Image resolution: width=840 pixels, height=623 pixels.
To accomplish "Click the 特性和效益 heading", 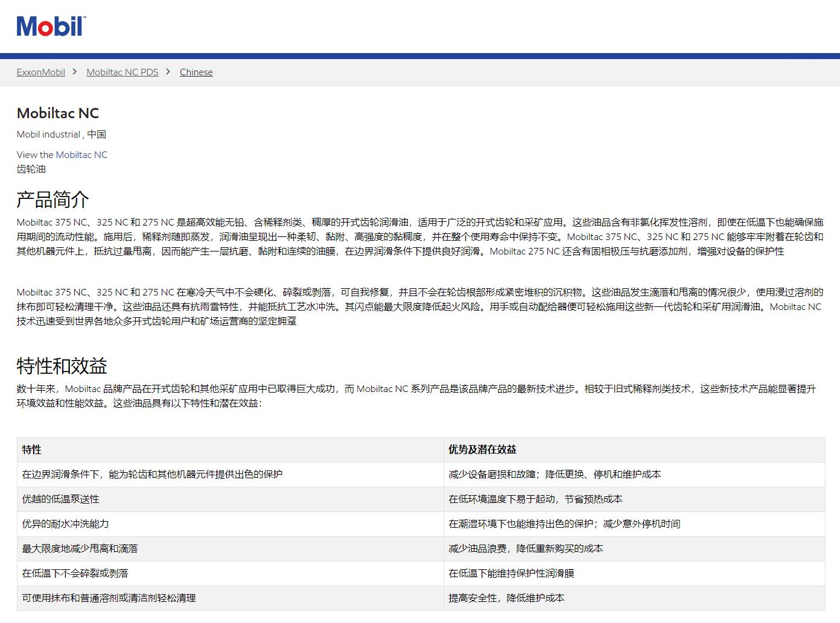I will click(62, 366).
